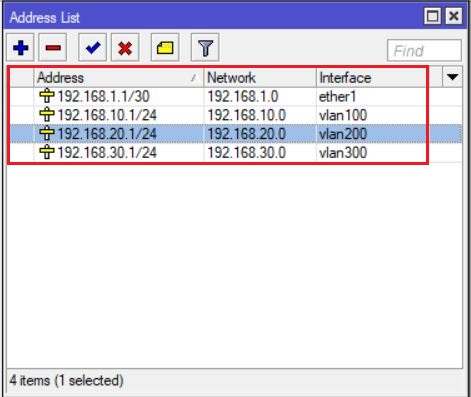Click the yellow Comment button
This screenshot has height=397, width=471.
pyautogui.click(x=165, y=48)
